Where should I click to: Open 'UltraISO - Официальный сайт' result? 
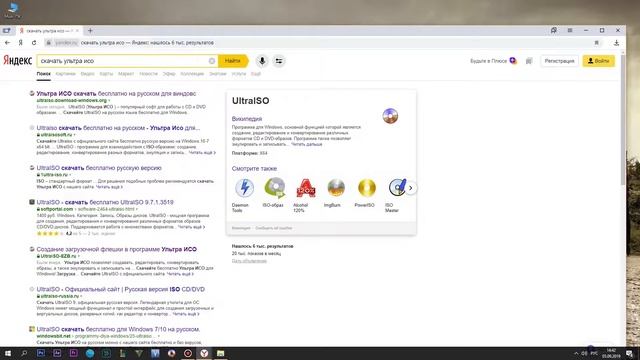[120, 289]
